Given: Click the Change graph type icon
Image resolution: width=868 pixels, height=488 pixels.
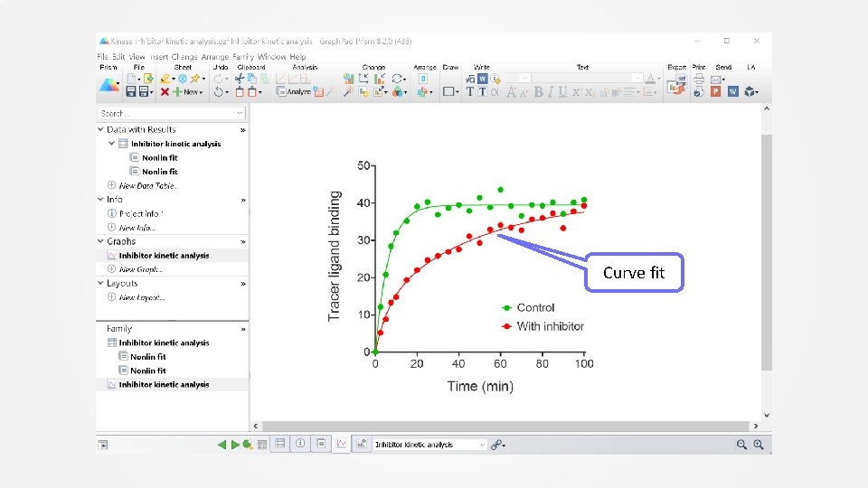Looking at the screenshot, I should click(348, 79).
